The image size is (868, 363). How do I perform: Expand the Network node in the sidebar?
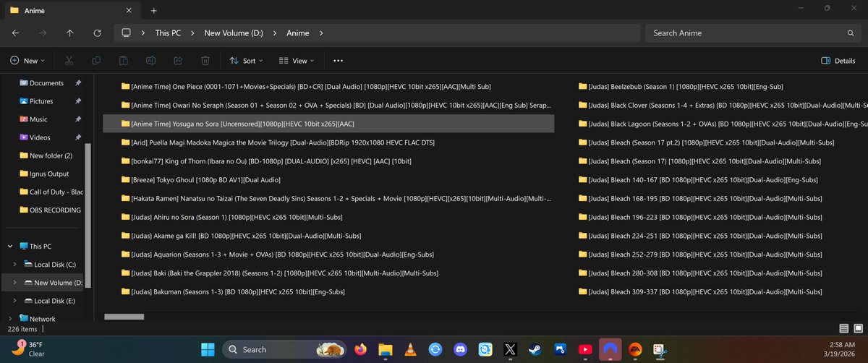(9, 319)
